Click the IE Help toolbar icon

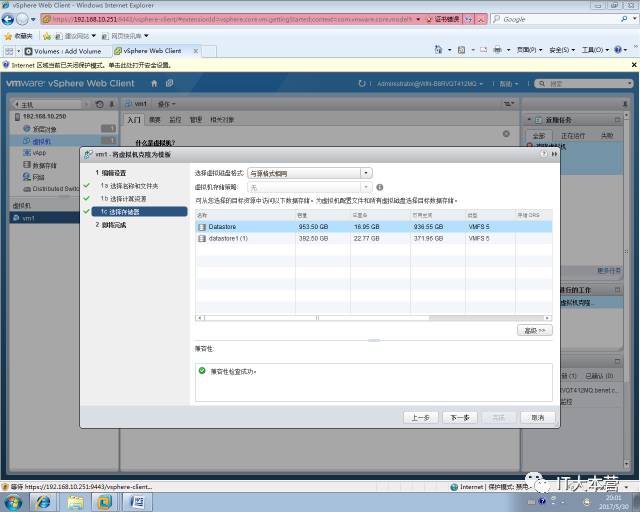tap(618, 50)
